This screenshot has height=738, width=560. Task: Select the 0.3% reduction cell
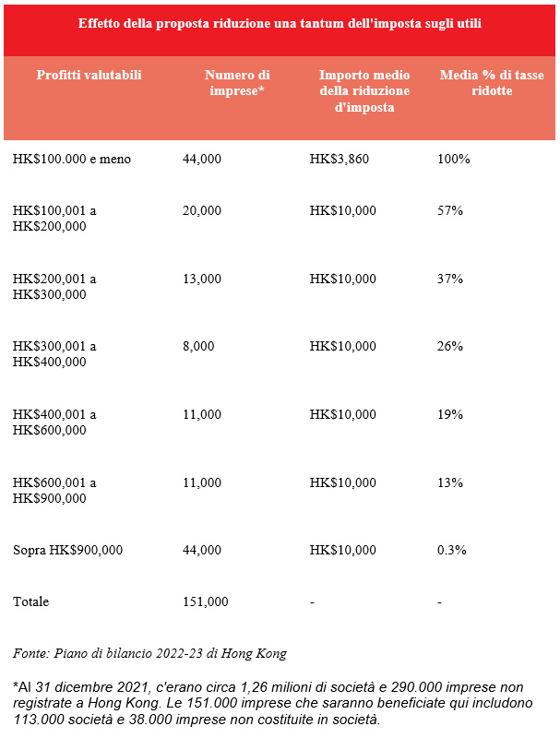[x=452, y=551]
